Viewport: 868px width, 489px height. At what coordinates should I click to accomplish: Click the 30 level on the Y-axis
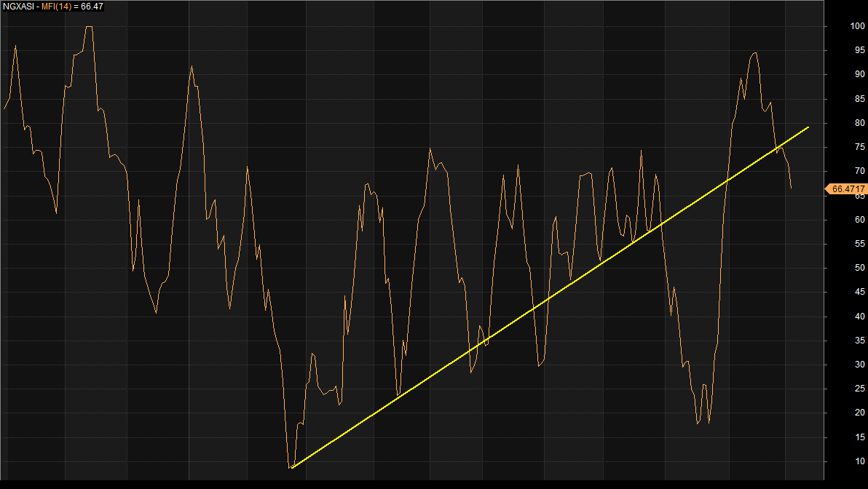coord(860,365)
